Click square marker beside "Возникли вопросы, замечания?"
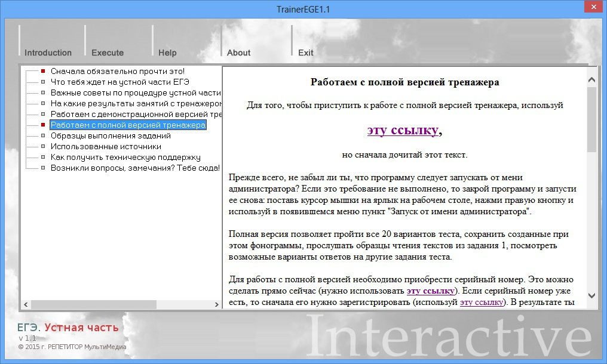This screenshot has width=607, height=364. pos(43,168)
